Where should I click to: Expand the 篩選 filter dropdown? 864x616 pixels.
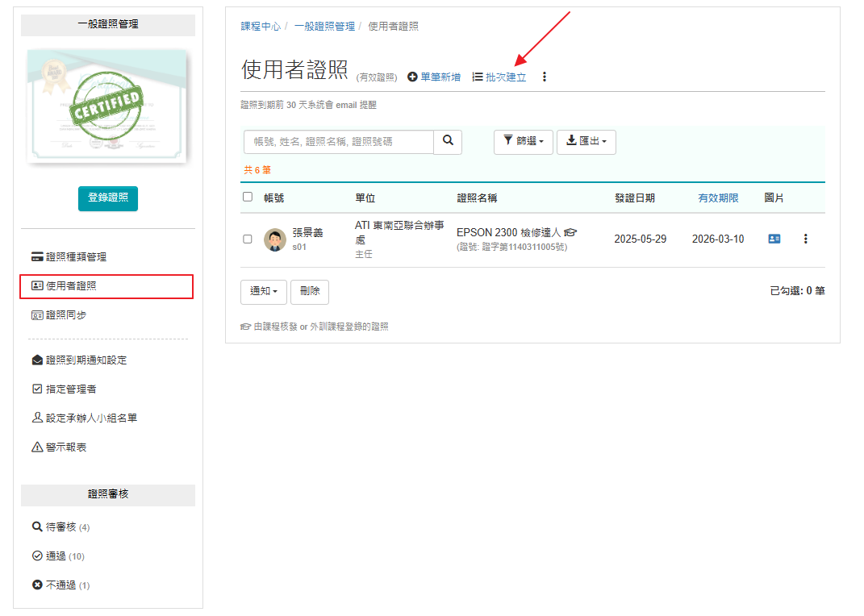523,141
